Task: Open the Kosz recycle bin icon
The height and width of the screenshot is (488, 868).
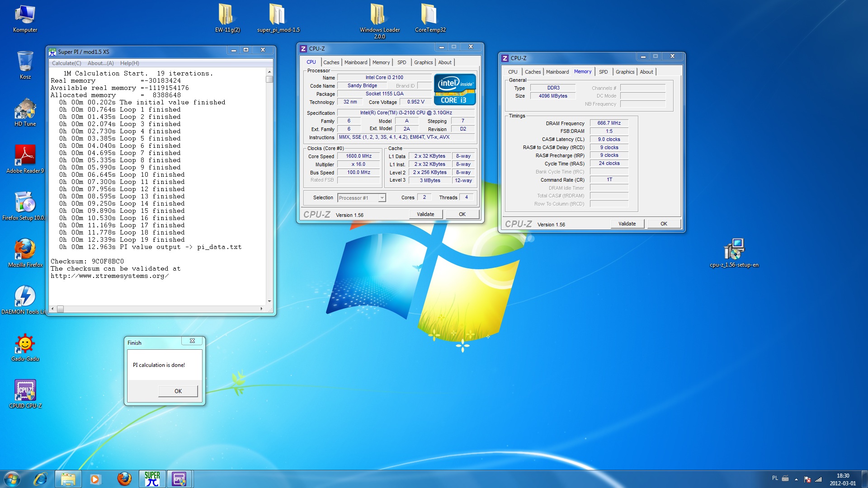Action: tap(25, 65)
